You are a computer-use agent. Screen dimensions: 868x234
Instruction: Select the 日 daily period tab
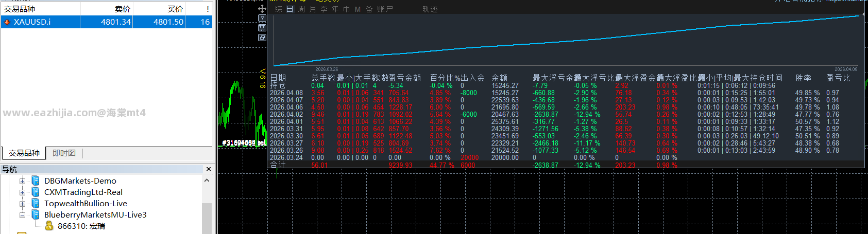click(290, 9)
